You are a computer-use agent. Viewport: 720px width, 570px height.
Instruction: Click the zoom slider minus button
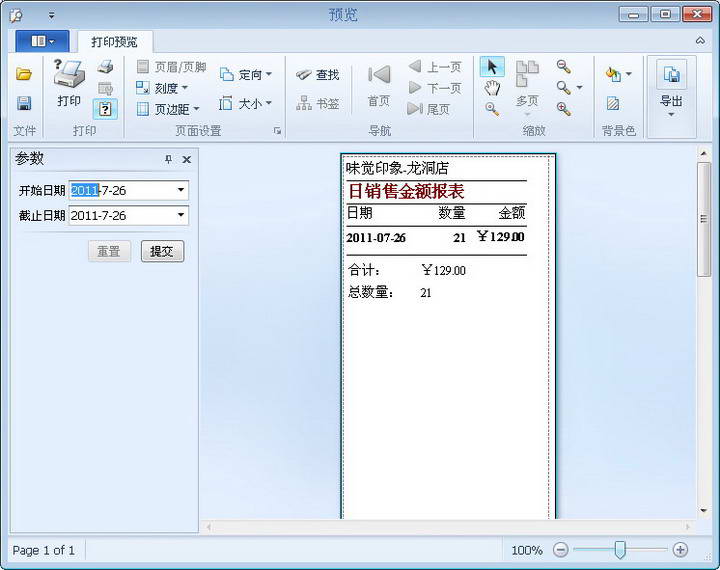560,550
